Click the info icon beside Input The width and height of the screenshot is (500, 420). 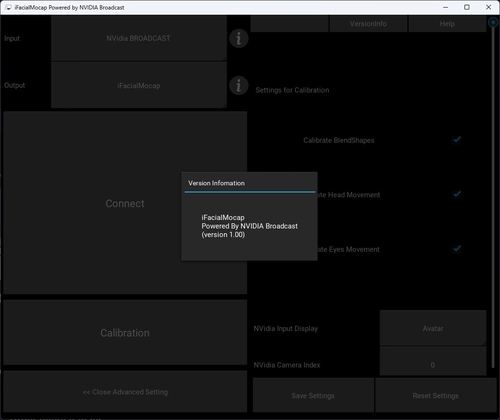pyautogui.click(x=239, y=38)
